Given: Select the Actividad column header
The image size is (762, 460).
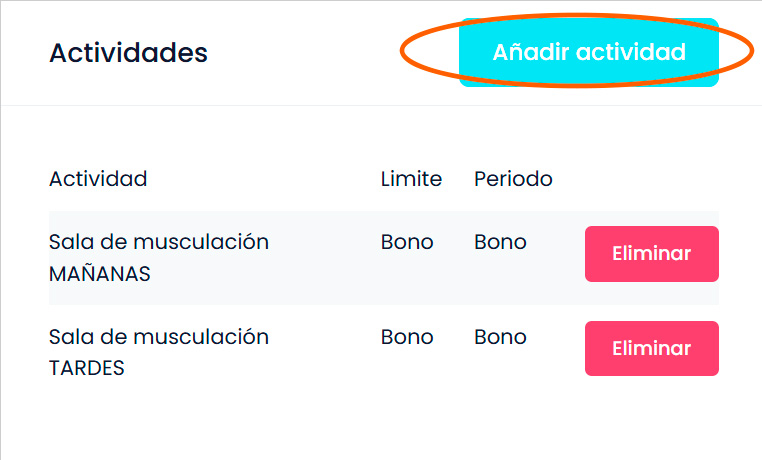Looking at the screenshot, I should click(x=98, y=179).
